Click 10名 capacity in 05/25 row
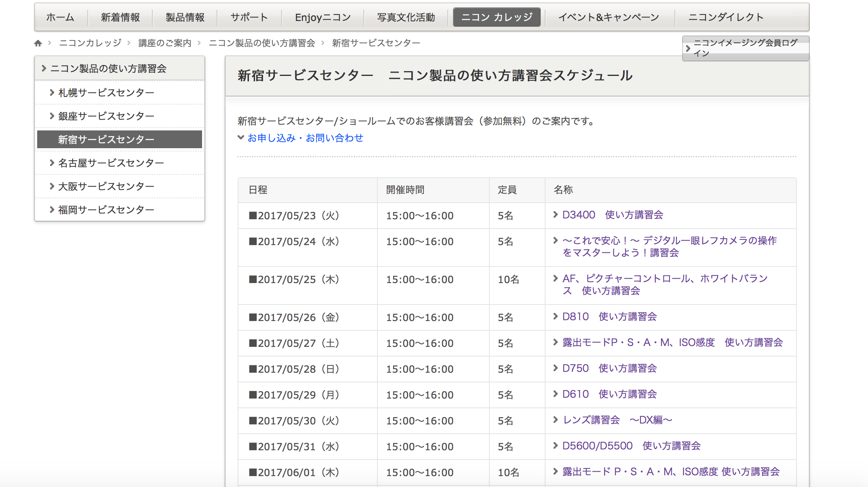 (x=508, y=279)
